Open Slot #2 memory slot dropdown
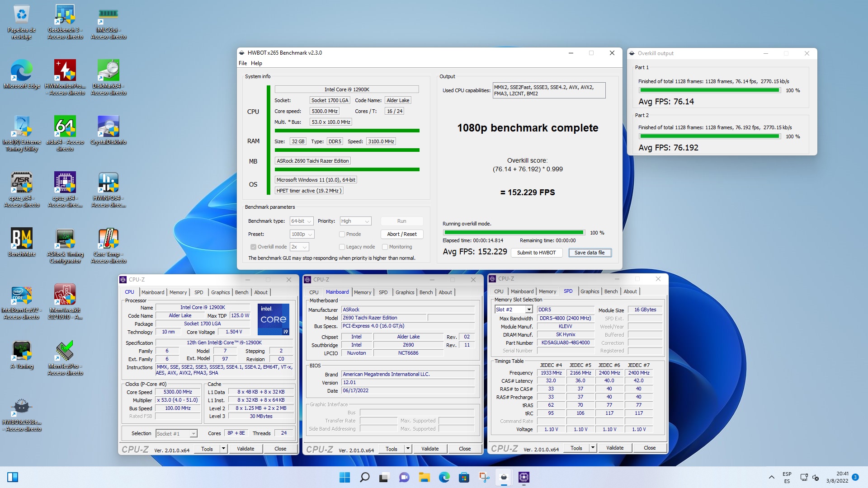 [514, 310]
